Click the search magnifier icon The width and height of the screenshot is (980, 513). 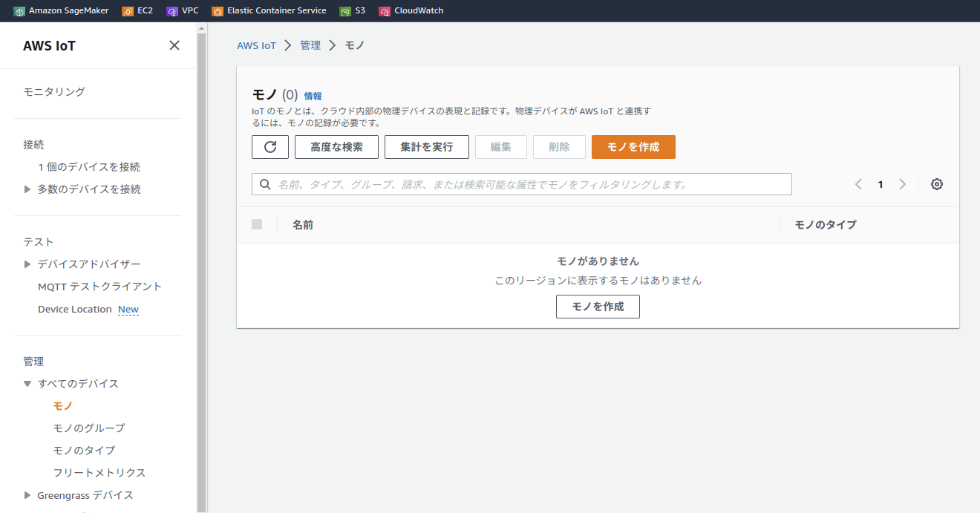(x=265, y=184)
